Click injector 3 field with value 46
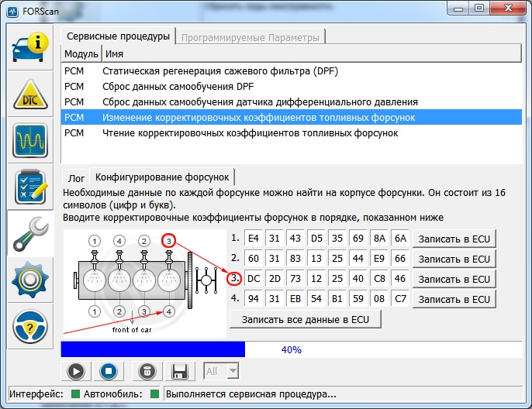 [x=400, y=279]
